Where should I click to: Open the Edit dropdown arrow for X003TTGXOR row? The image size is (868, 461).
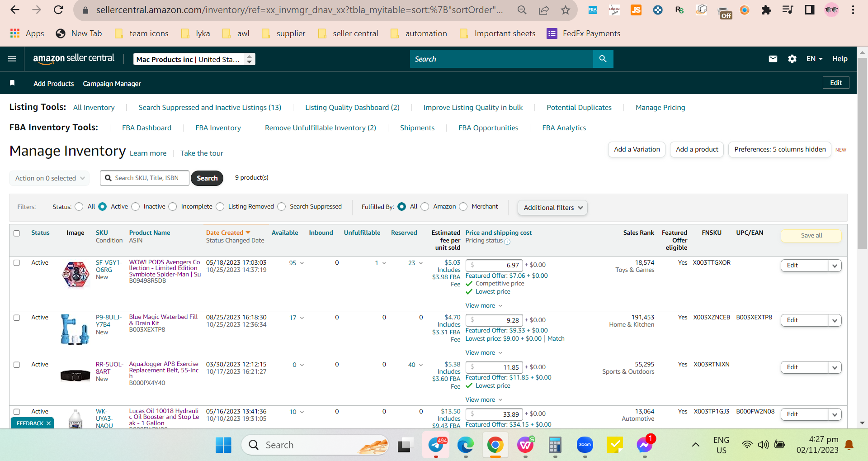tap(835, 266)
